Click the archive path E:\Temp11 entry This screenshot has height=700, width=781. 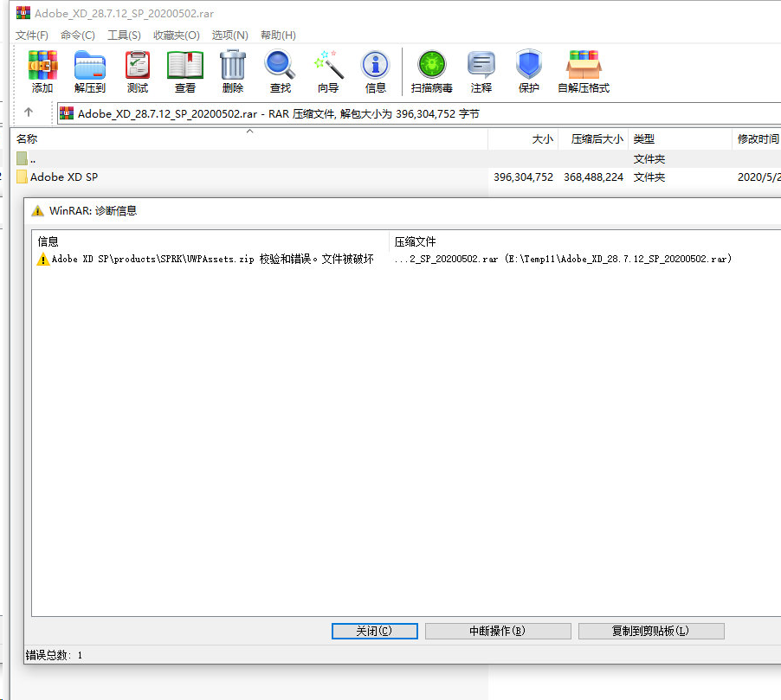point(563,259)
